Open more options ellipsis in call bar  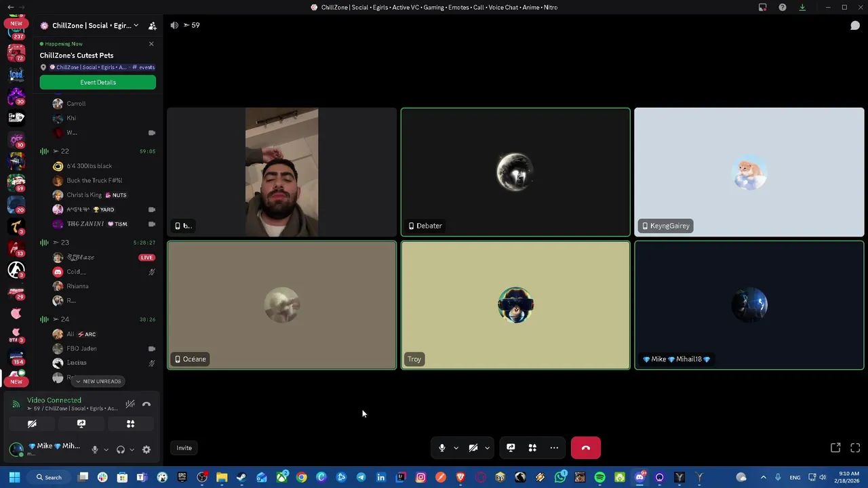[554, 448]
